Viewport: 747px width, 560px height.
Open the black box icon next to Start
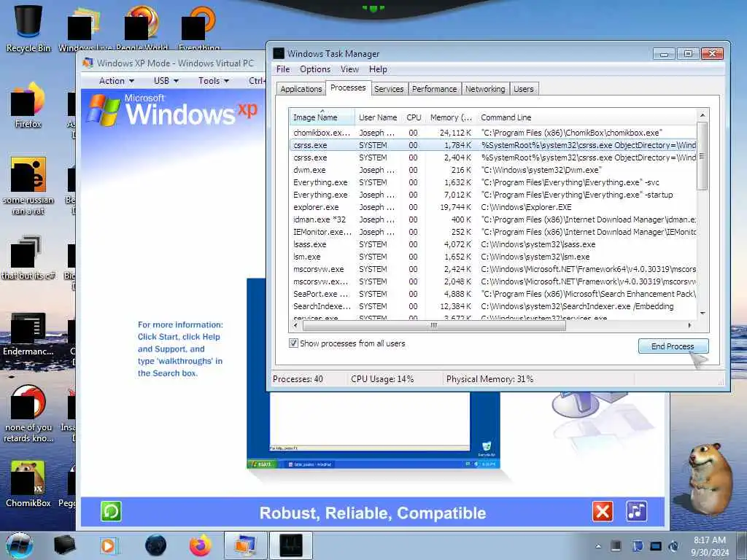[64, 545]
